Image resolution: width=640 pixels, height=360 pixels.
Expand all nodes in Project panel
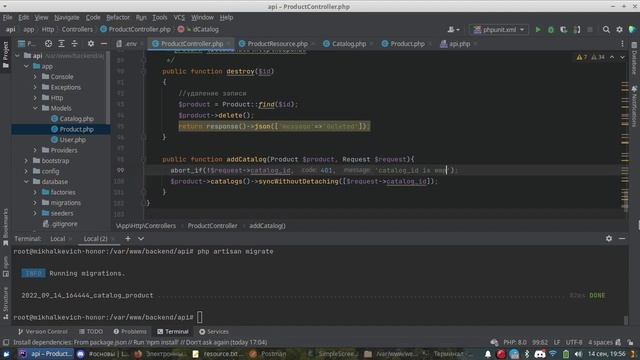point(61,44)
